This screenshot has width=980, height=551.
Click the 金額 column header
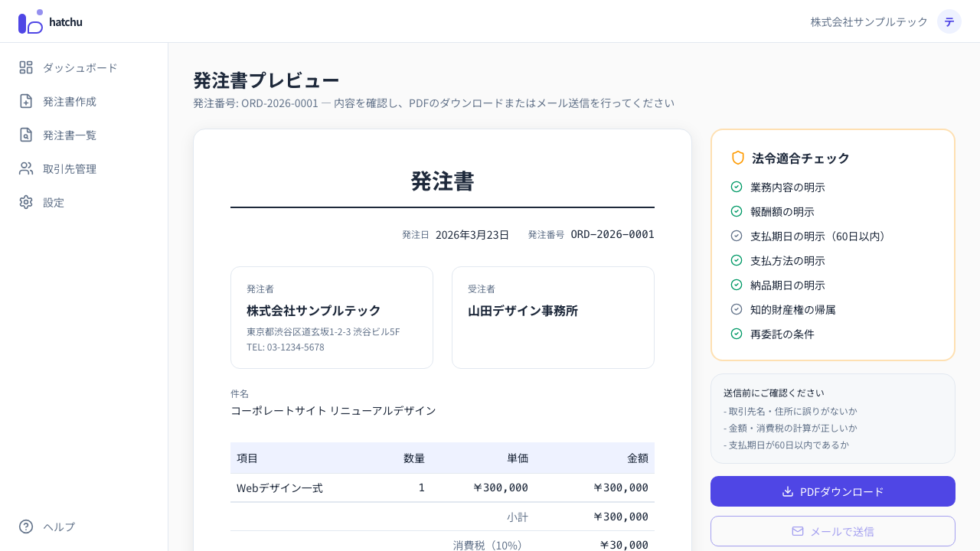pyautogui.click(x=638, y=458)
